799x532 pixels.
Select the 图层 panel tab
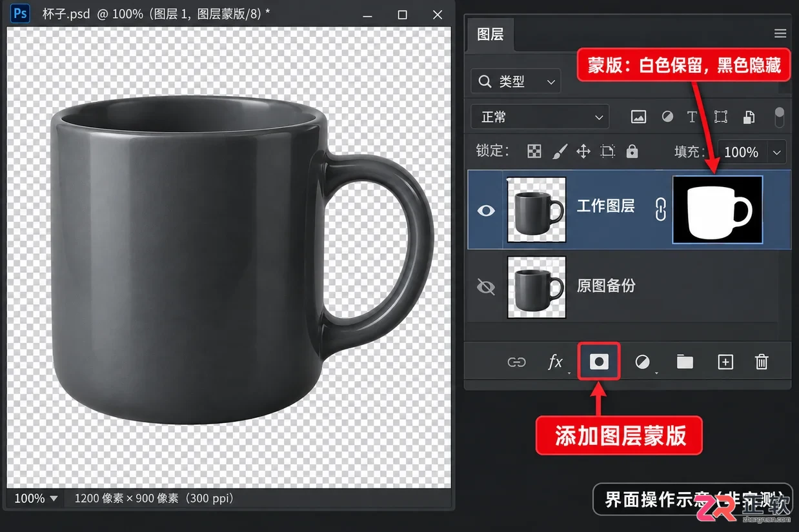click(490, 34)
